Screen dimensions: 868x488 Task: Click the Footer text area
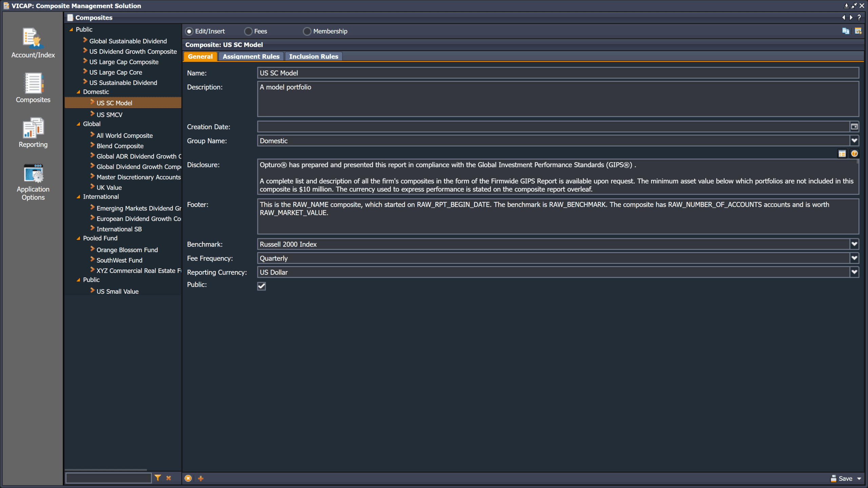(x=558, y=217)
